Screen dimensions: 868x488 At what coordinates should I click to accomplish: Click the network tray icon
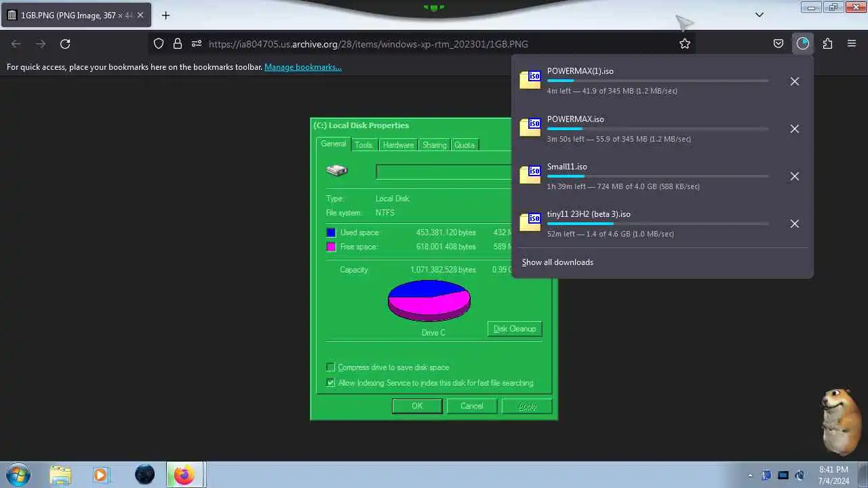coord(783,475)
